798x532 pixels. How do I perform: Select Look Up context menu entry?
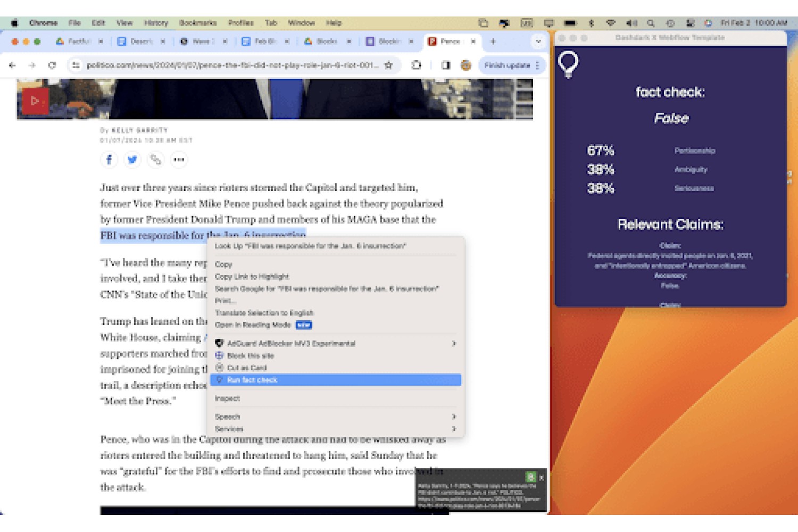(335, 246)
